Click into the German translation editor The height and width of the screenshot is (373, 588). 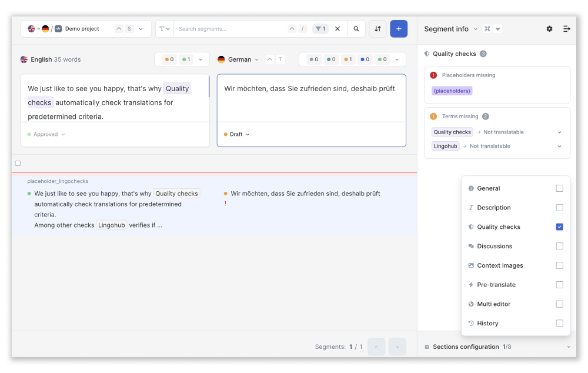tap(311, 98)
